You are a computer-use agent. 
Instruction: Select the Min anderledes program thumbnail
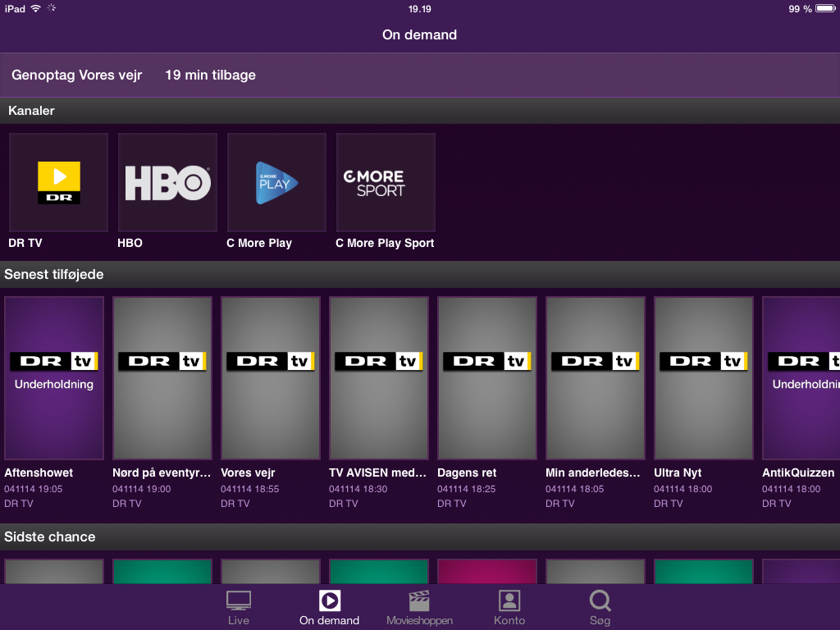(x=596, y=377)
